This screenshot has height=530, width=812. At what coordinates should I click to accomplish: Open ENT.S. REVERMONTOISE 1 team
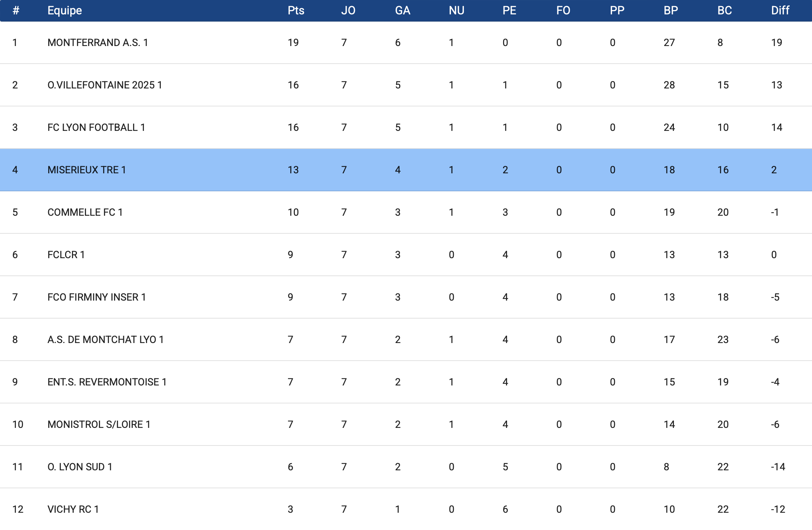[107, 382]
